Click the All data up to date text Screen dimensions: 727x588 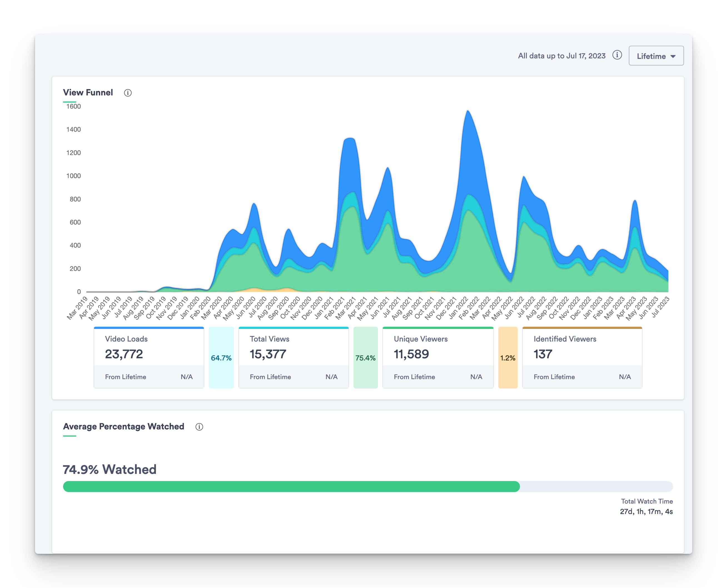pyautogui.click(x=561, y=56)
